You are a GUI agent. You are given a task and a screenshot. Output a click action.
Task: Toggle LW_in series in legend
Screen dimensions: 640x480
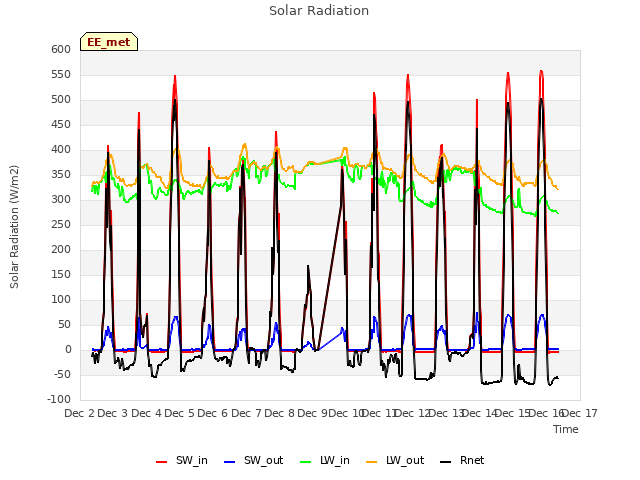pos(325,460)
